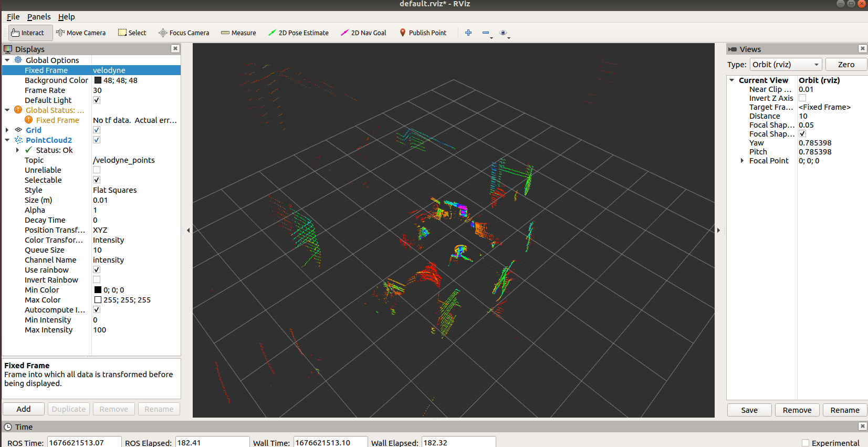Pick the Measure tool

tap(238, 33)
